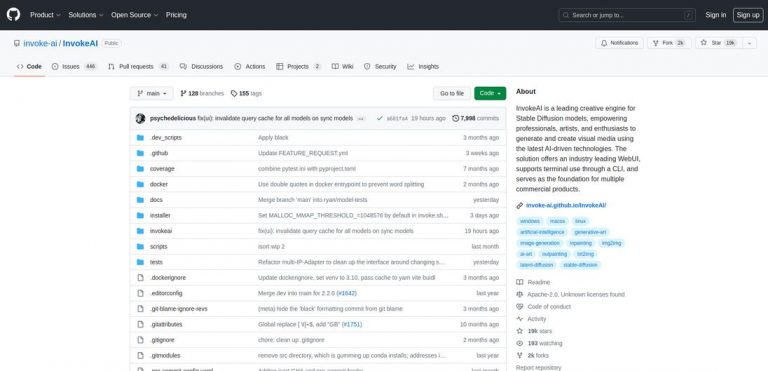Click the branches icon showing 128 branches

pos(183,93)
